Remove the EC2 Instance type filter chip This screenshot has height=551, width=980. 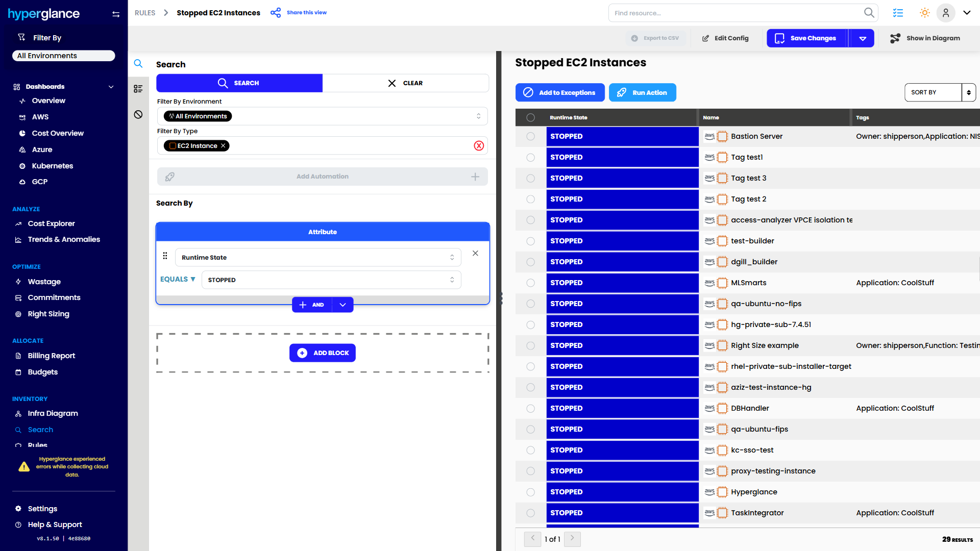point(223,146)
